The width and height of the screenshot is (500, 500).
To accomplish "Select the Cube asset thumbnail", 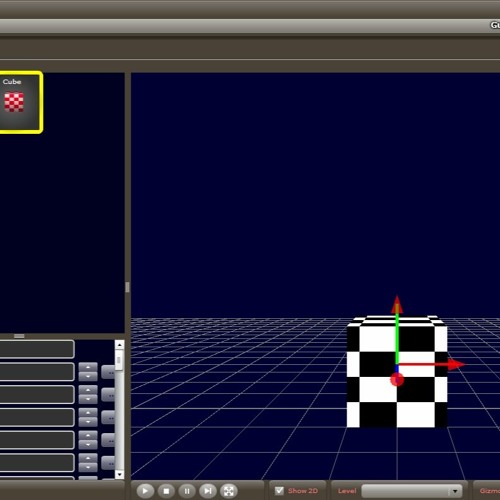I will [x=21, y=102].
